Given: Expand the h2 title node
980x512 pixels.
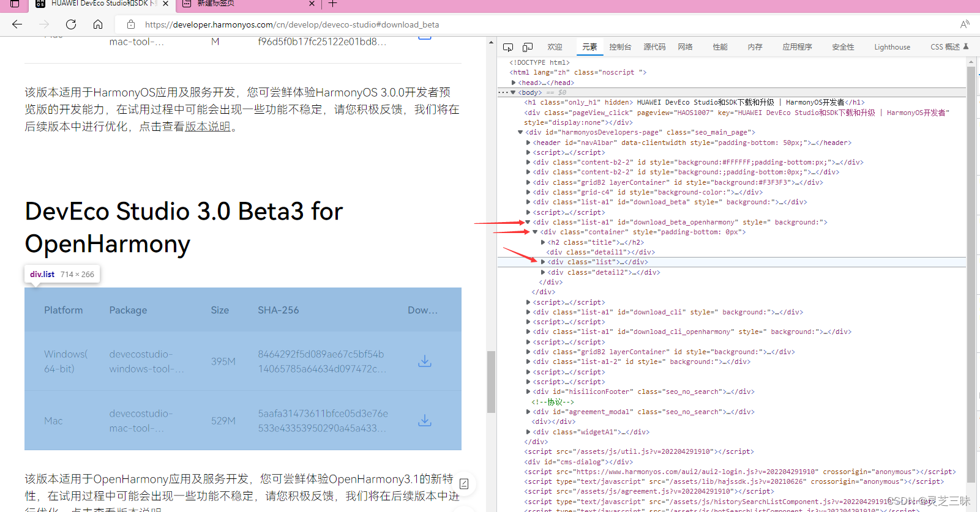Looking at the screenshot, I should (543, 242).
